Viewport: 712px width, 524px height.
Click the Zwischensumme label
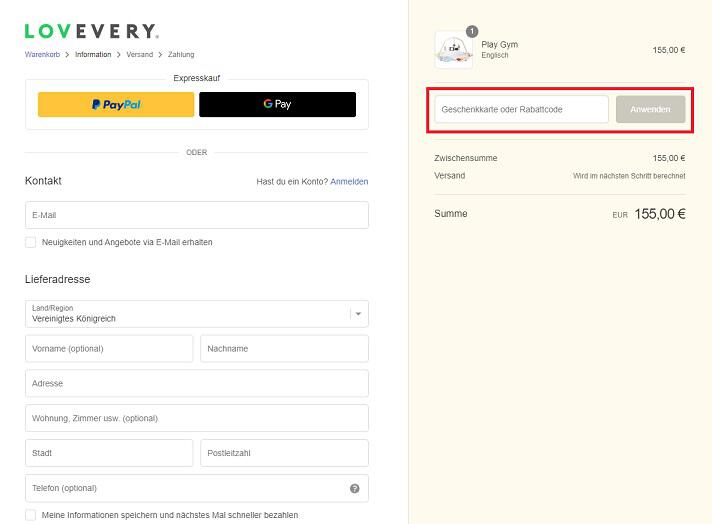[465, 158]
